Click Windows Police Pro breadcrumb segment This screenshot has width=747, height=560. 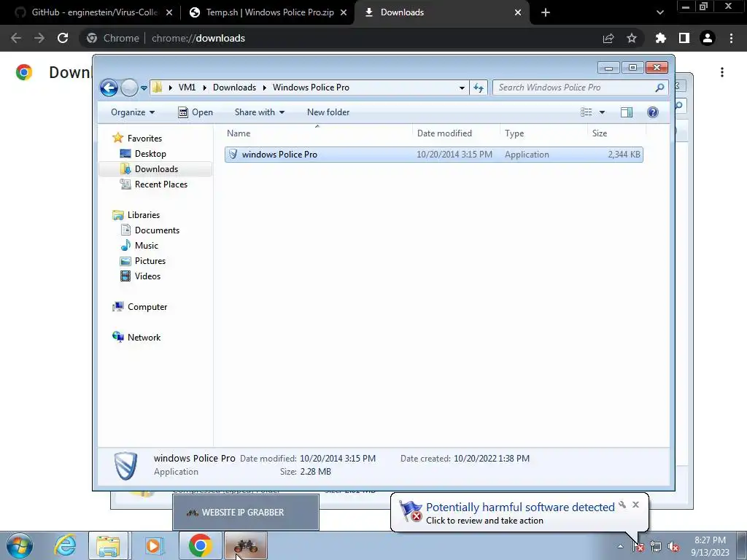tap(311, 87)
